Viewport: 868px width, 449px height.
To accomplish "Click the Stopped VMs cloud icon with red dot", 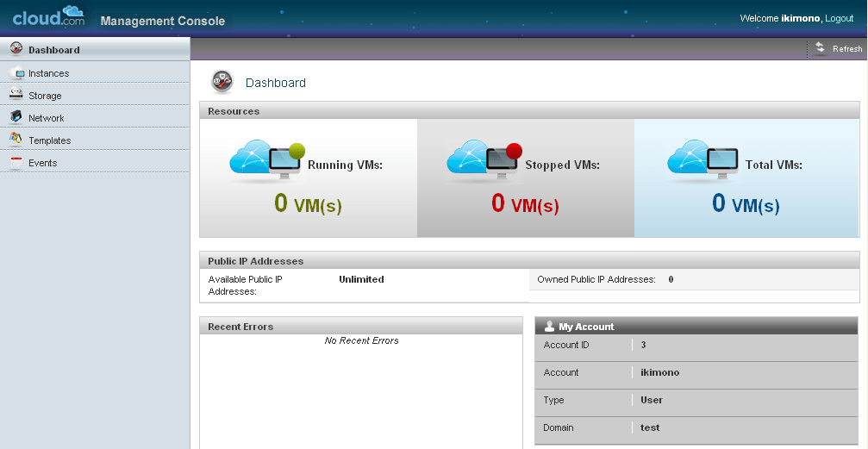I will (x=484, y=162).
